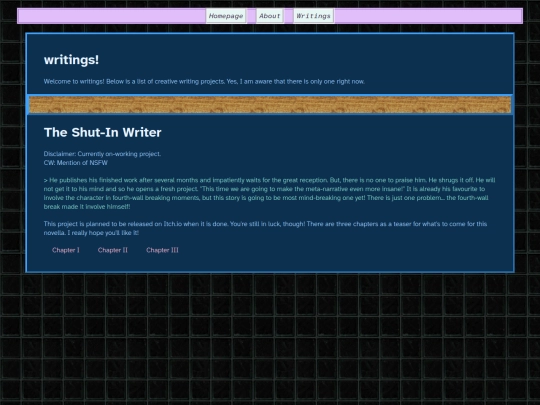Click 'The Shut-In Writer' title

tap(103, 133)
